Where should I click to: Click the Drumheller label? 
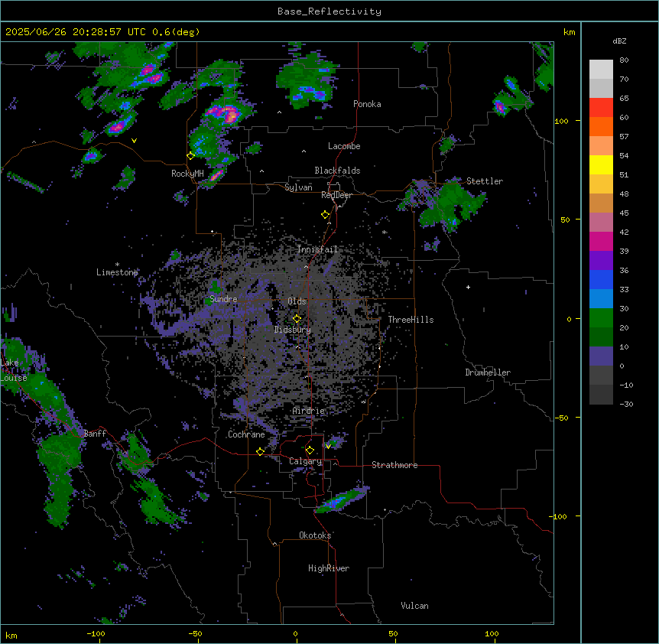(x=488, y=372)
